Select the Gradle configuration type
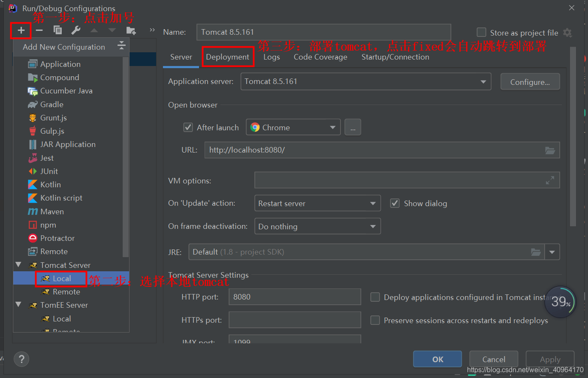This screenshot has height=378, width=588. (x=51, y=104)
